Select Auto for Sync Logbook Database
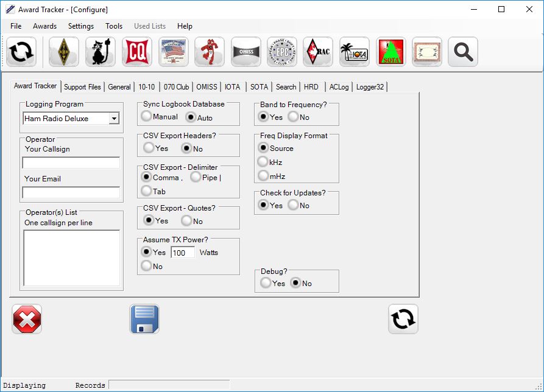 pyautogui.click(x=199, y=117)
